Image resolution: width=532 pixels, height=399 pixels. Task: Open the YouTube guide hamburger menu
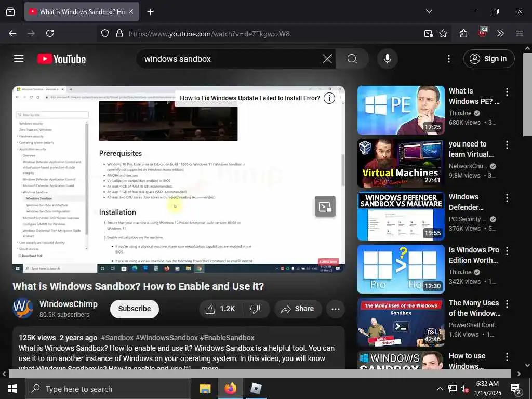click(19, 59)
